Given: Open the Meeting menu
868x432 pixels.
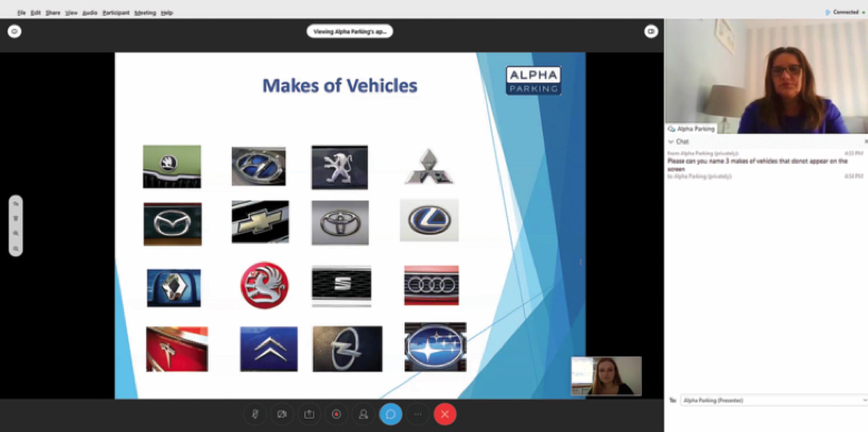Looking at the screenshot, I should pos(145,13).
